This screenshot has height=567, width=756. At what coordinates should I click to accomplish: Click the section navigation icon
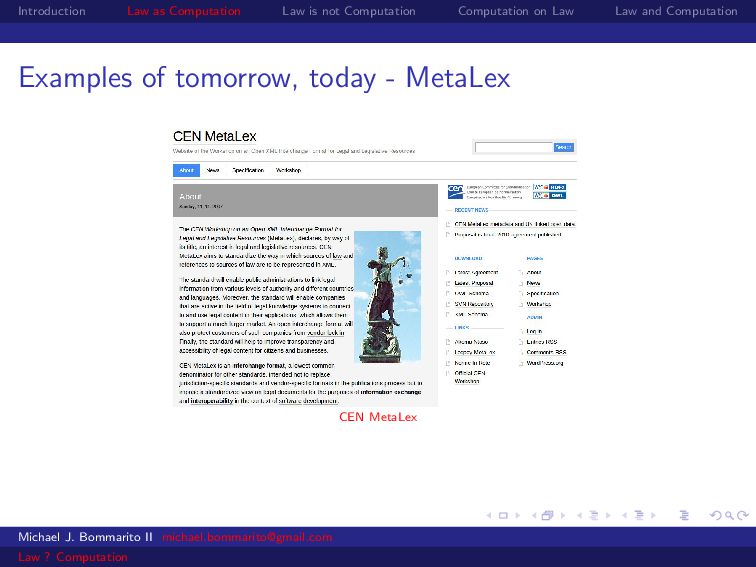[x=639, y=515]
